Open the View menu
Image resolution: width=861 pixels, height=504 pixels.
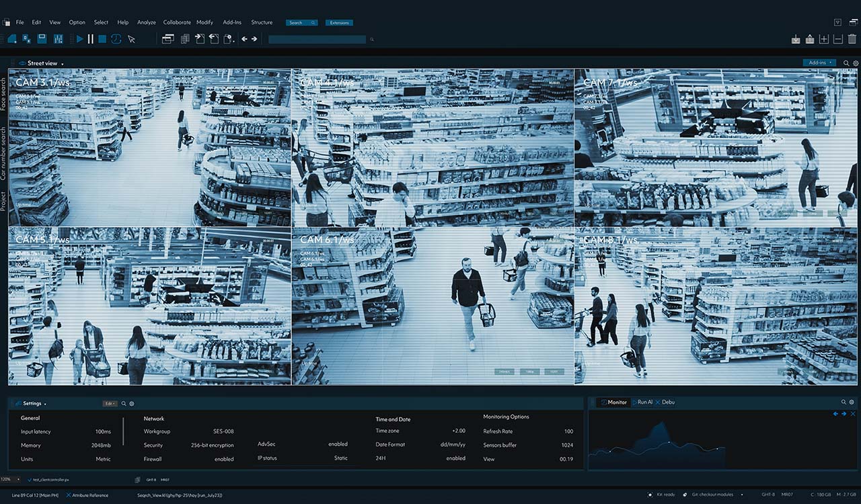pos(54,22)
